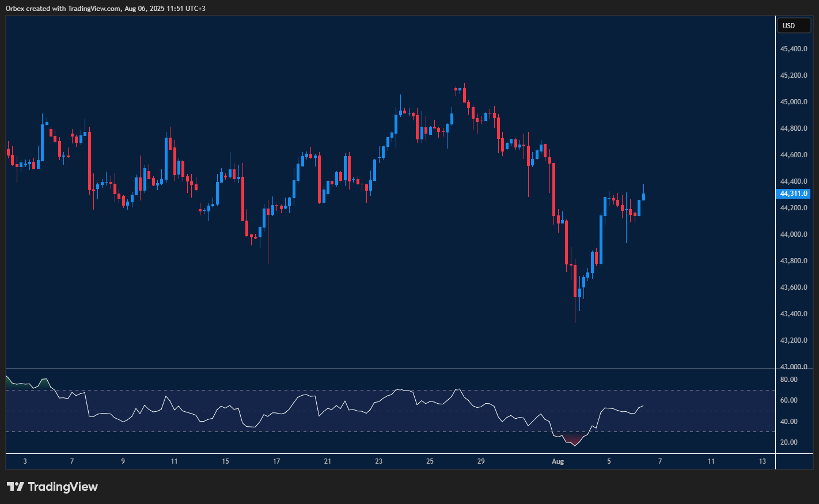Select the 60.00 RSI scale label
Viewport: 819px width, 504px height.
pyautogui.click(x=789, y=400)
